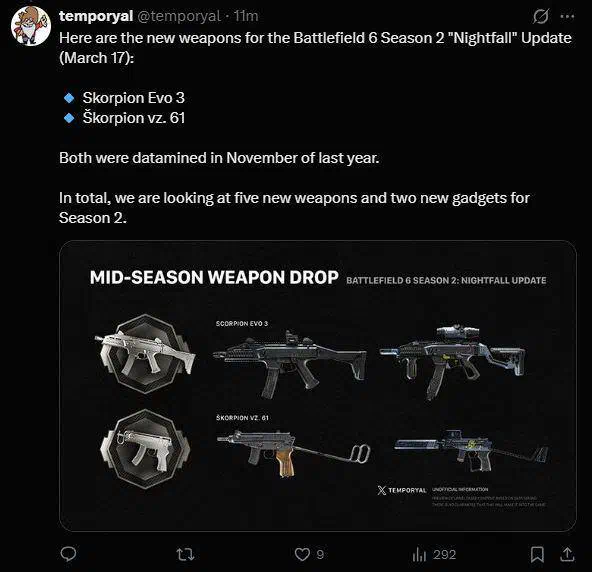
Task: Click the Grok explain icon
Action: tap(541, 16)
